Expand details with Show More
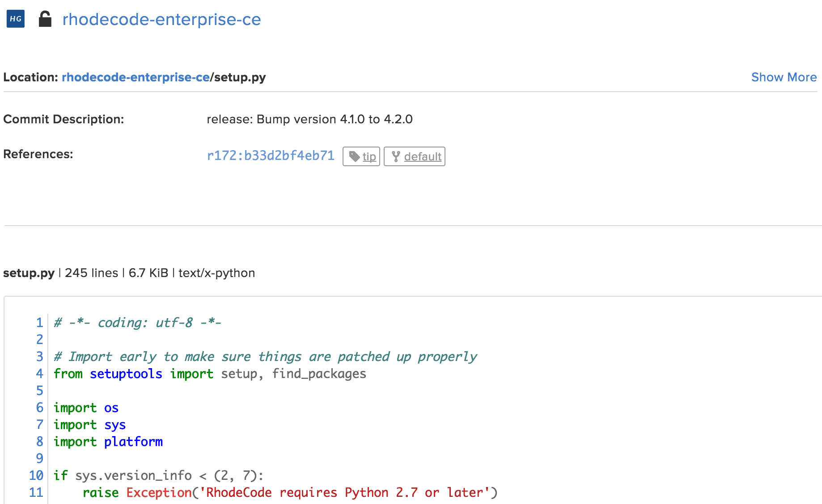822x504 pixels. coord(784,77)
